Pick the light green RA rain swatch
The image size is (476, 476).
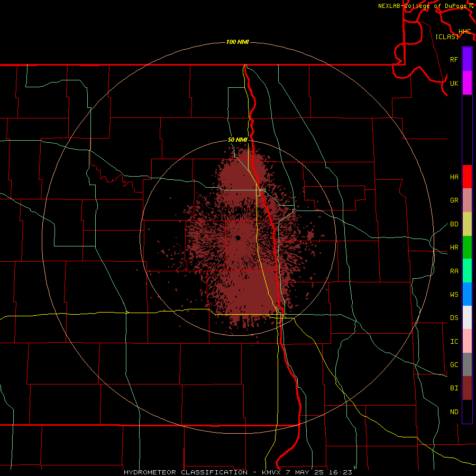[467, 270]
